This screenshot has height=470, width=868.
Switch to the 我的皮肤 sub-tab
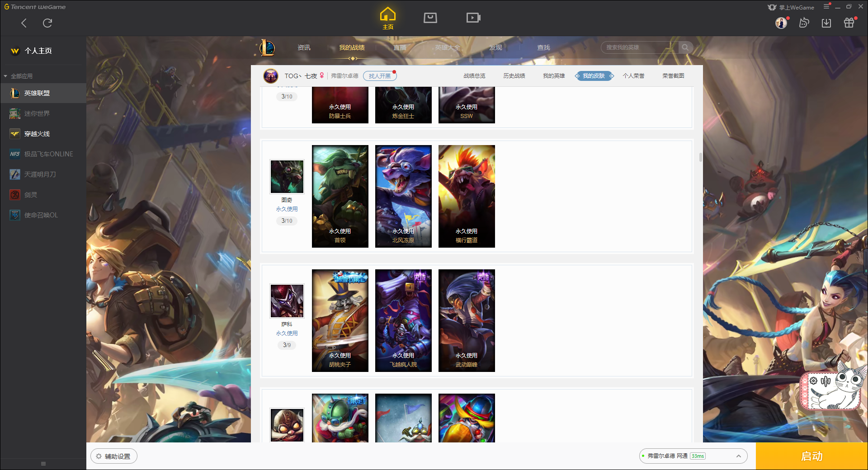tap(594, 76)
